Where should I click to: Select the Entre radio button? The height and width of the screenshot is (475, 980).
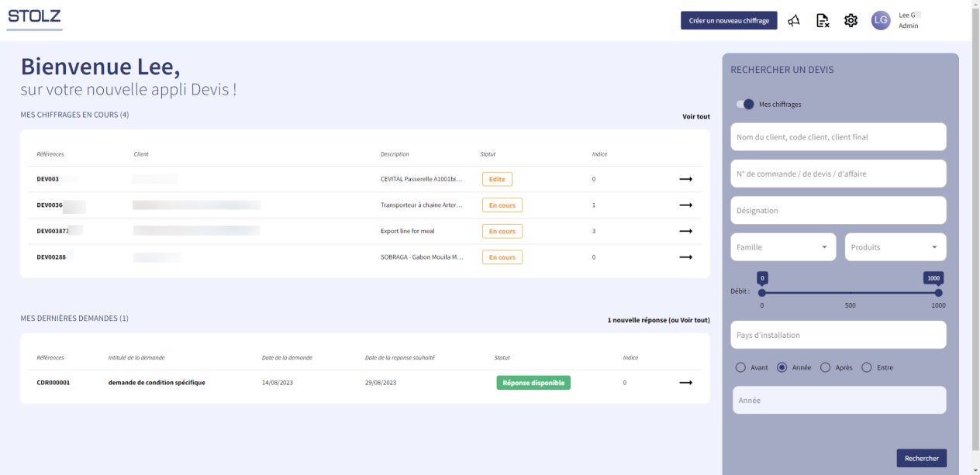pyautogui.click(x=867, y=367)
